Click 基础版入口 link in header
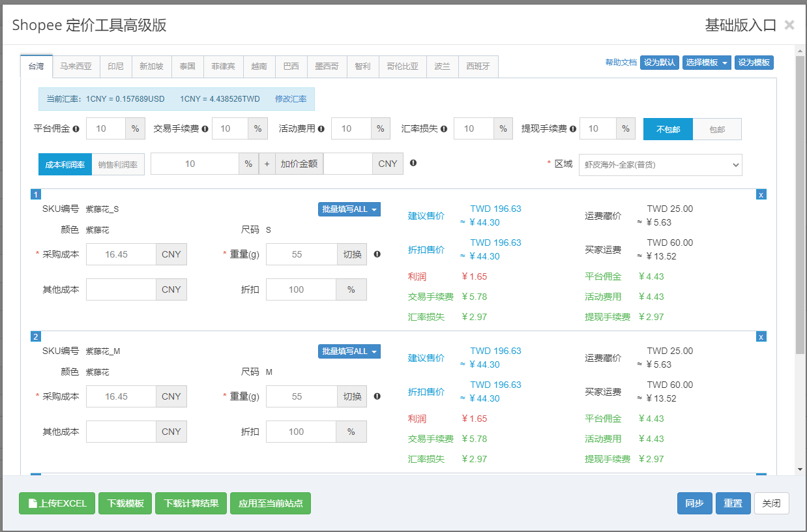 pos(741,25)
